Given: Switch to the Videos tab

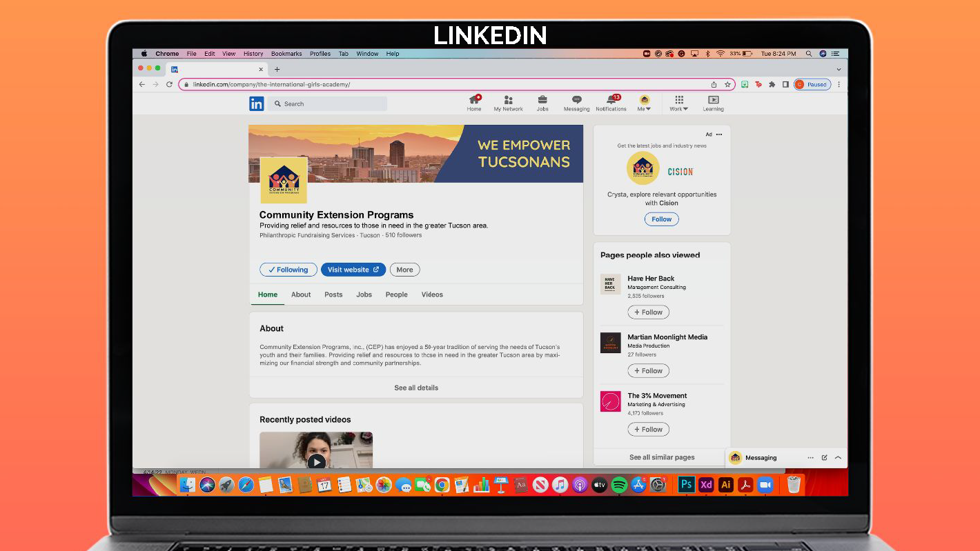Looking at the screenshot, I should [x=432, y=294].
